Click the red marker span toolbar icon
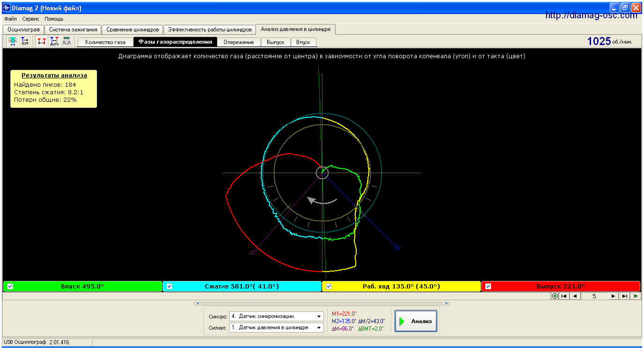644x348 pixels. point(42,41)
